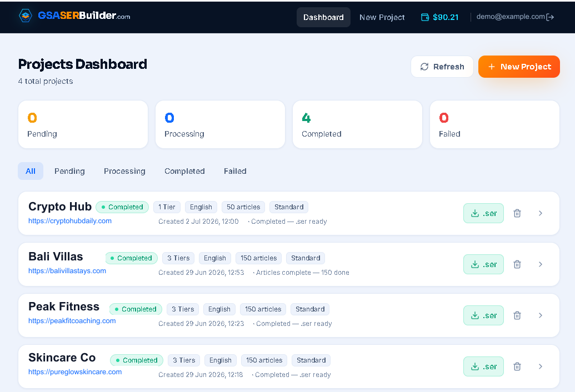Image resolution: width=575 pixels, height=392 pixels.
Task: Click the 1 Tier tag
Action: tap(167, 207)
